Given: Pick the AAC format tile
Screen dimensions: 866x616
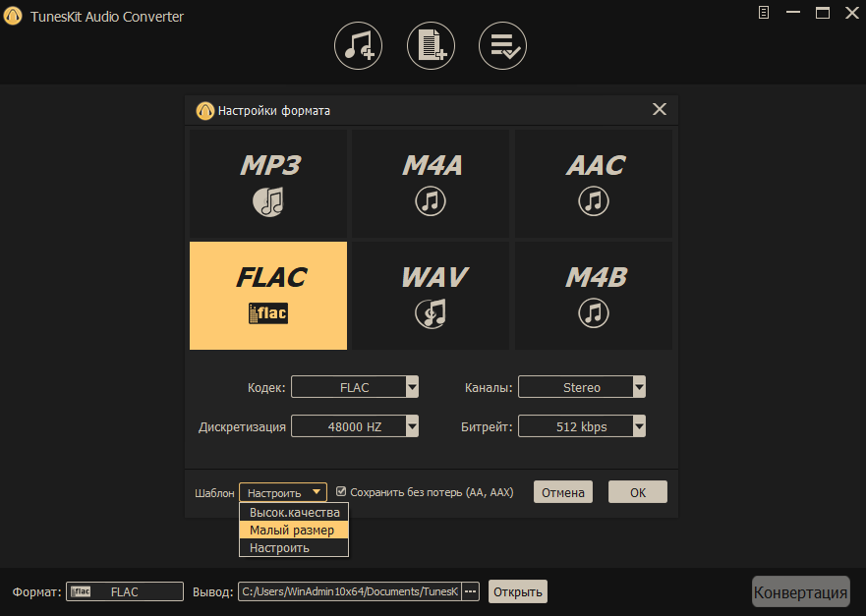Looking at the screenshot, I should tap(594, 184).
